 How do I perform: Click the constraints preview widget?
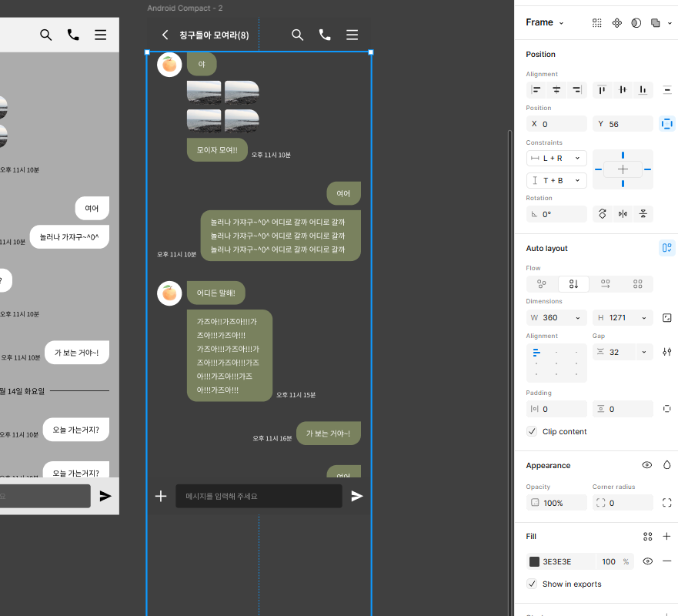[x=623, y=169]
